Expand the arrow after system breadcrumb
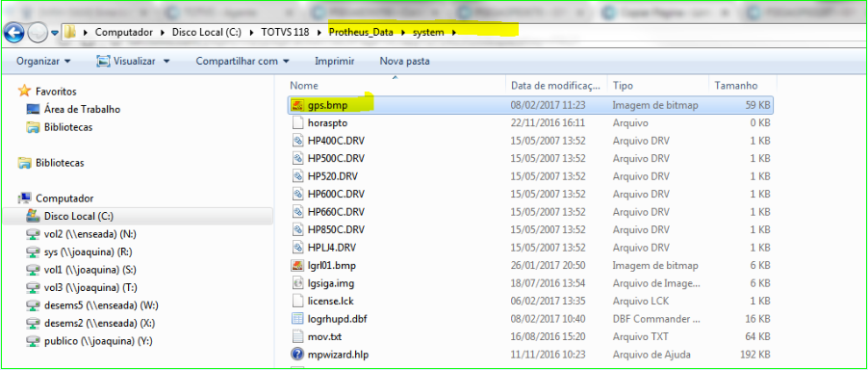This screenshot has width=868, height=370. point(454,32)
